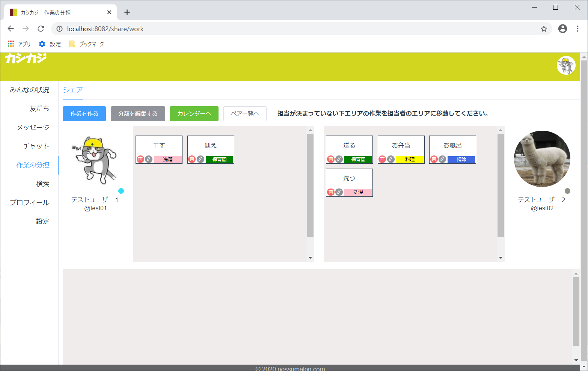Click the 送る task card title
588x371 pixels.
pyautogui.click(x=349, y=145)
